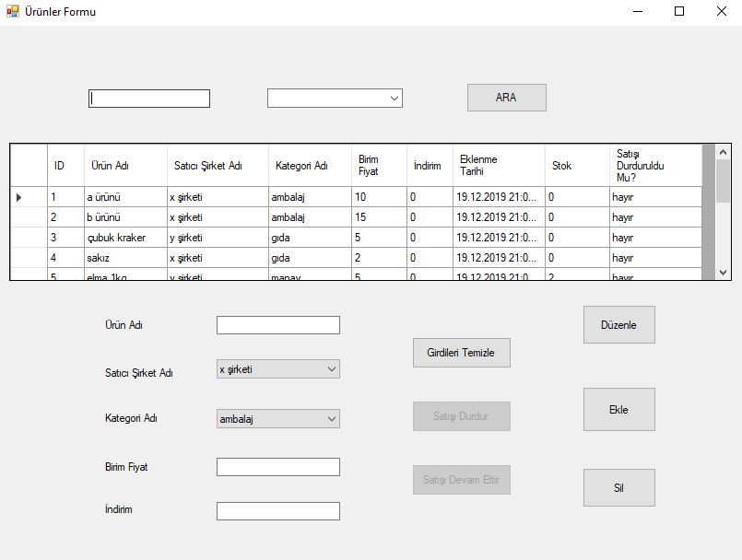Click the Düzenle button
Viewport: 742px width, 560px height.
pos(618,324)
